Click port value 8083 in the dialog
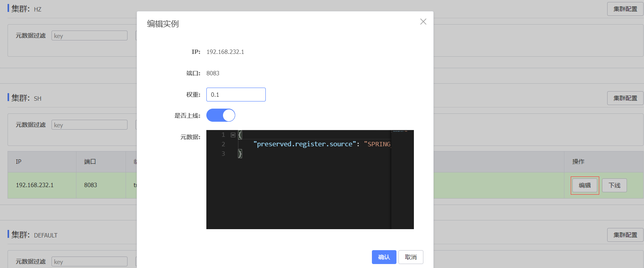This screenshot has width=644, height=268. [x=213, y=73]
